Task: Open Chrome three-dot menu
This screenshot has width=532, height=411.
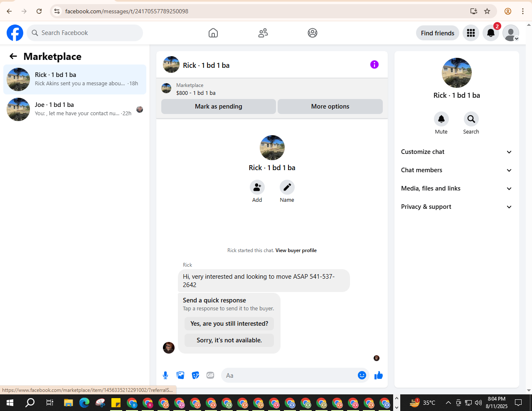Action: tap(523, 11)
